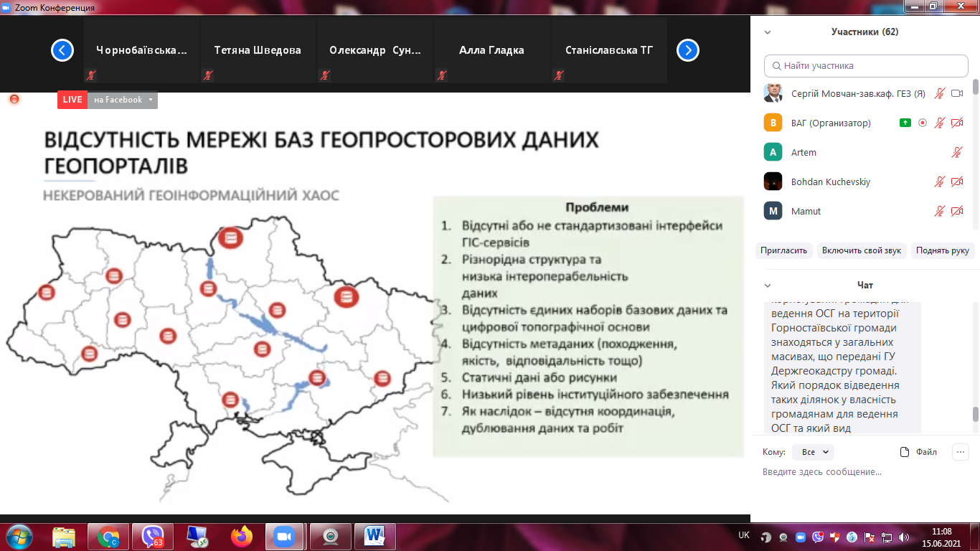
Task: Click Artem's muted microphone icon
Action: pyautogui.click(x=956, y=152)
